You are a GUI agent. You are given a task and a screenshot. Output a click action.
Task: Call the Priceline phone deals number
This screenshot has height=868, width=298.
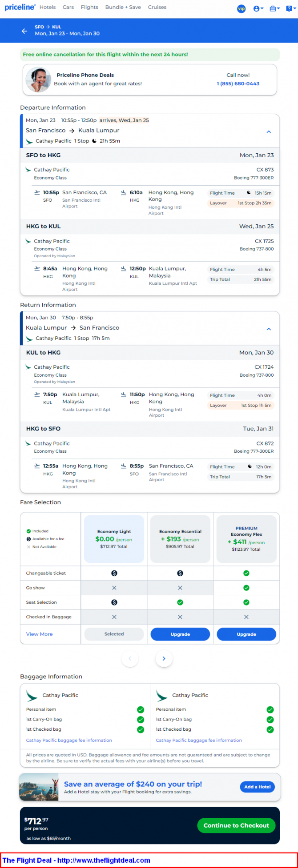tap(238, 84)
